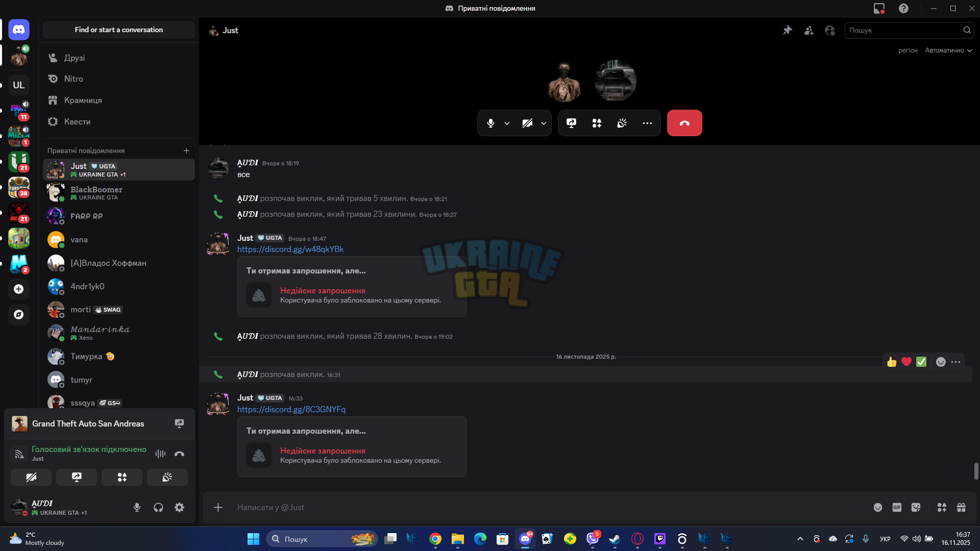This screenshot has height=551, width=980.
Task: Open the vana conversation
Action: click(119, 240)
